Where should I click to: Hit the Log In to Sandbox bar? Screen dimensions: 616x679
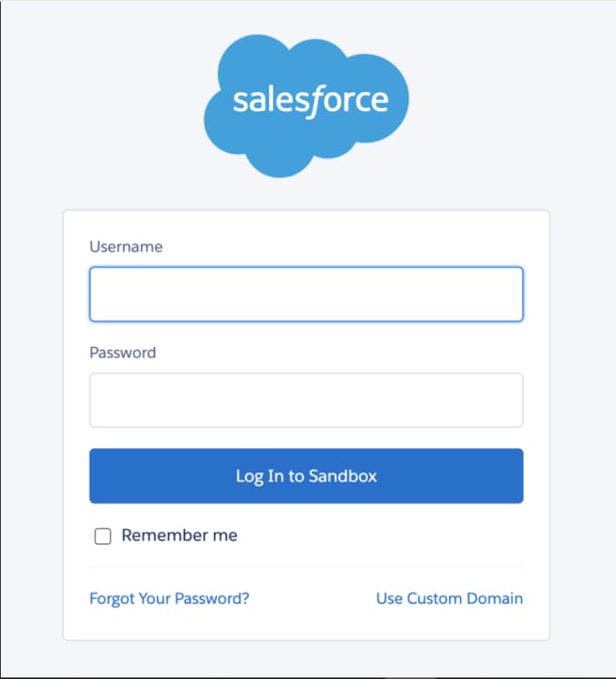point(306,476)
